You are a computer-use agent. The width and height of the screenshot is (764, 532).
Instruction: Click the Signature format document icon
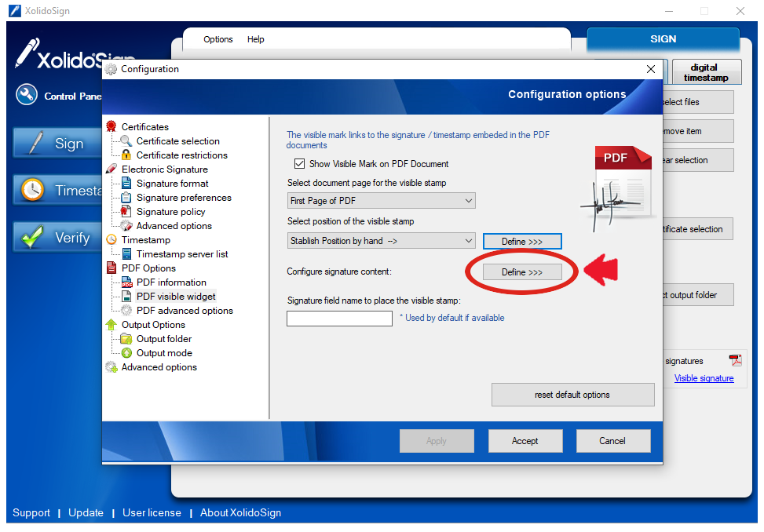(x=126, y=183)
